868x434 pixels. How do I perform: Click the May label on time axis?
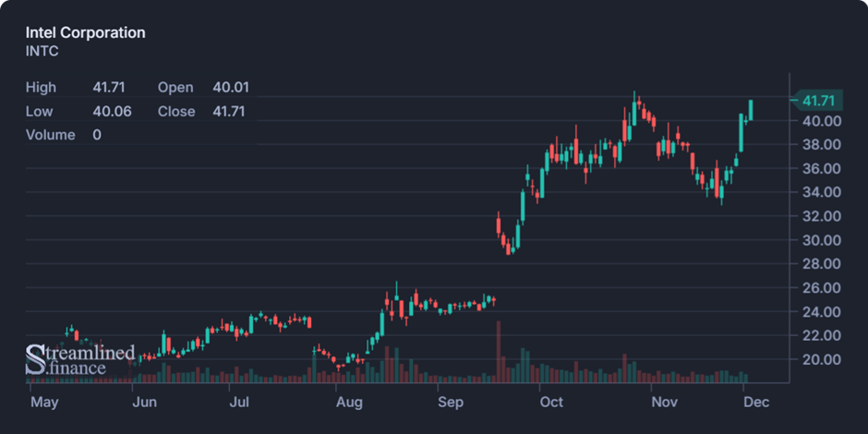pos(44,403)
